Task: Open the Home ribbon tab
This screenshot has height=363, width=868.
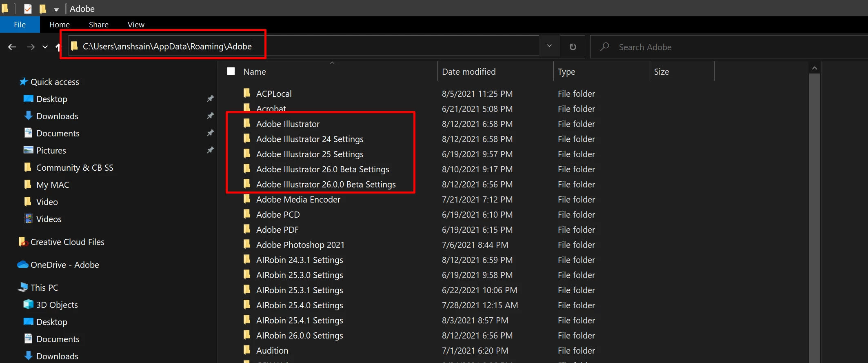Action: pos(60,24)
